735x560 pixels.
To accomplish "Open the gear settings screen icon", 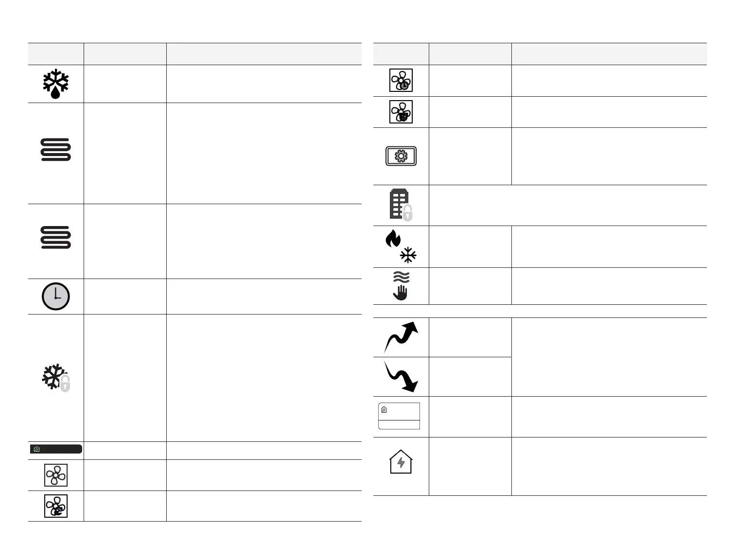I will coord(401,156).
